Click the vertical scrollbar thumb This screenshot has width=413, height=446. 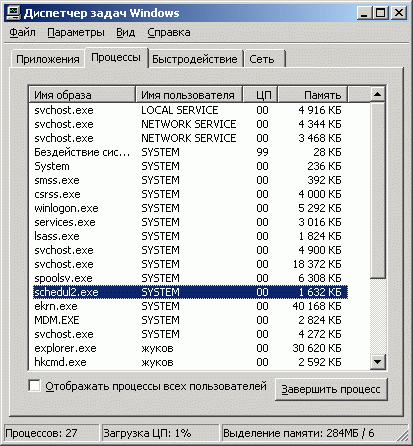(378, 190)
